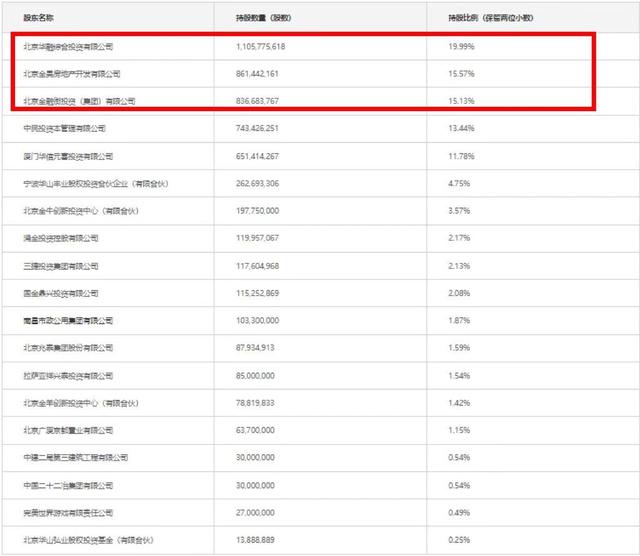
Task: Click the share count 63,700,000
Action: tap(255, 430)
